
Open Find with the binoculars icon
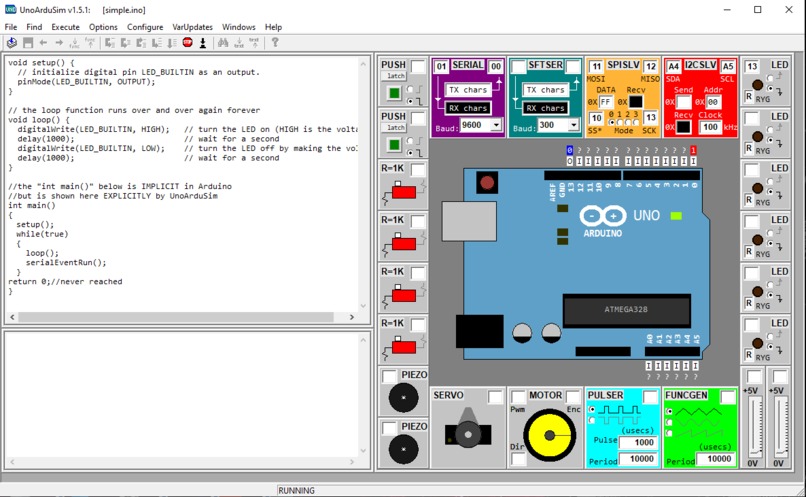[x=223, y=43]
